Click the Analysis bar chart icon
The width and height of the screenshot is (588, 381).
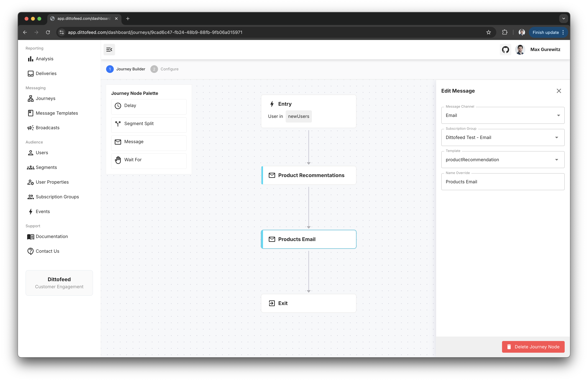point(30,59)
